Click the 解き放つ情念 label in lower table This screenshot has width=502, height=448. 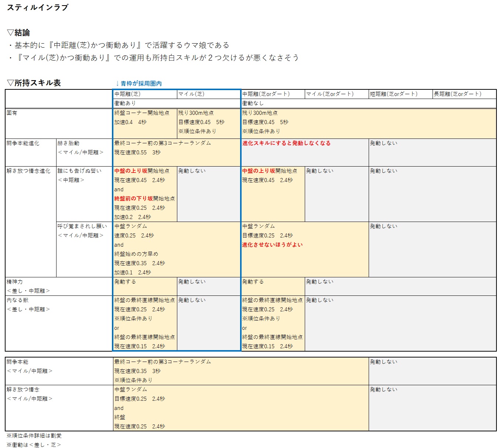[x=23, y=389]
